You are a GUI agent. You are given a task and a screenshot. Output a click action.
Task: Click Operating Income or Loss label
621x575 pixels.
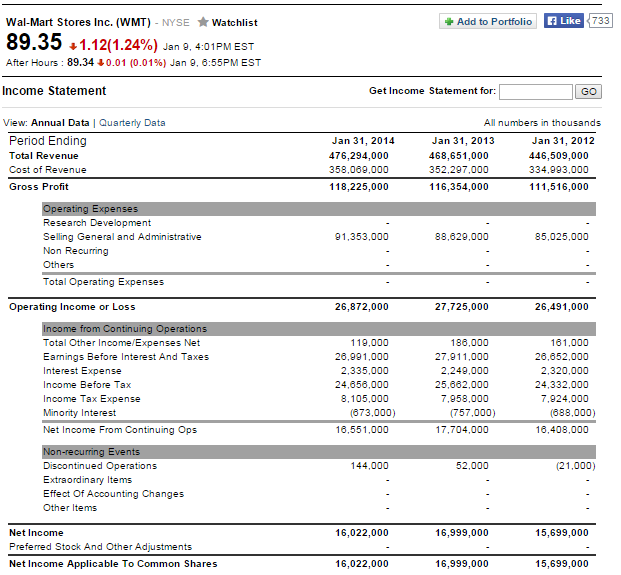72,307
